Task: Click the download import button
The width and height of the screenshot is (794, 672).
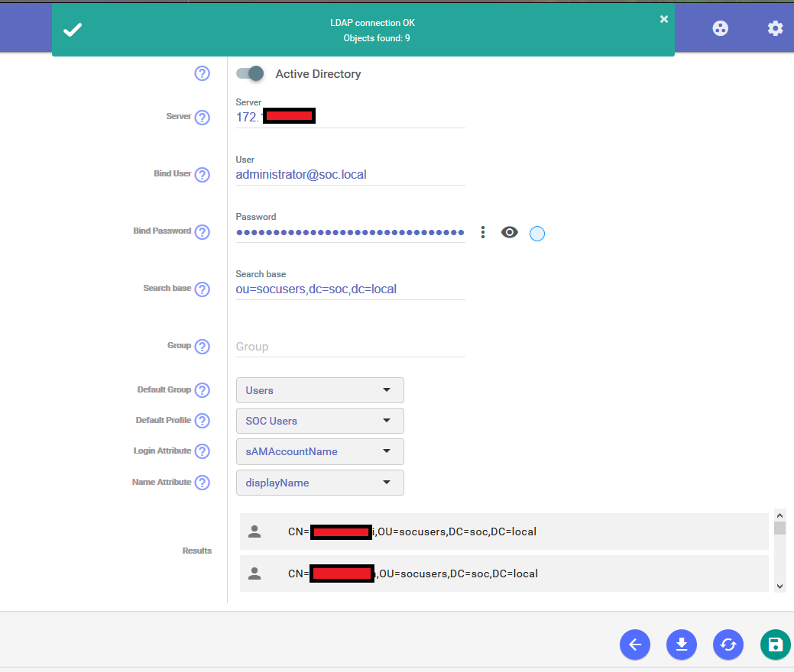Action: coord(682,645)
